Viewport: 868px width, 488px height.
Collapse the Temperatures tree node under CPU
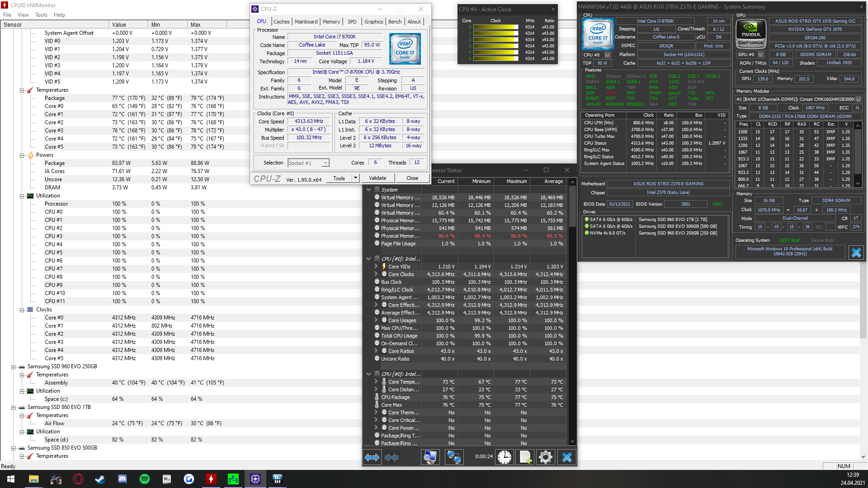tap(22, 90)
